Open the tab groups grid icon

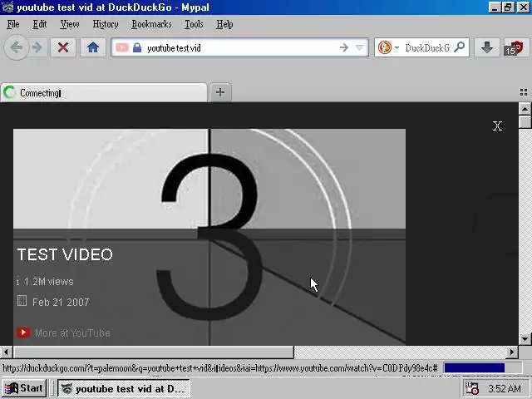pyautogui.click(x=524, y=92)
